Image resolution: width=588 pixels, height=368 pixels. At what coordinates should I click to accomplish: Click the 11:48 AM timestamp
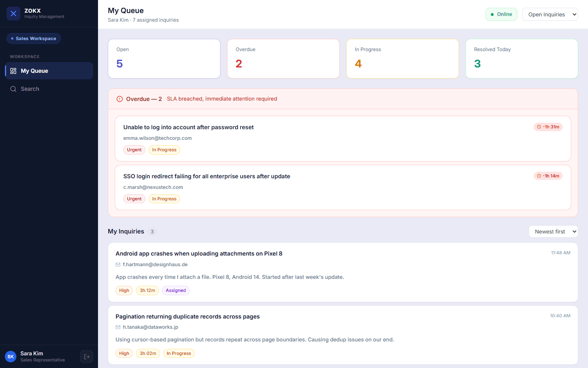(x=561, y=253)
